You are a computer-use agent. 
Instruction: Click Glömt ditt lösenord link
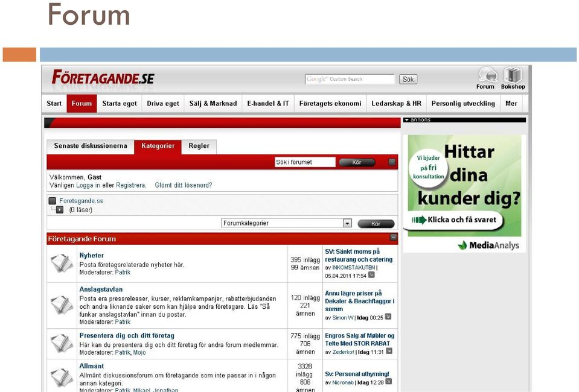(183, 185)
